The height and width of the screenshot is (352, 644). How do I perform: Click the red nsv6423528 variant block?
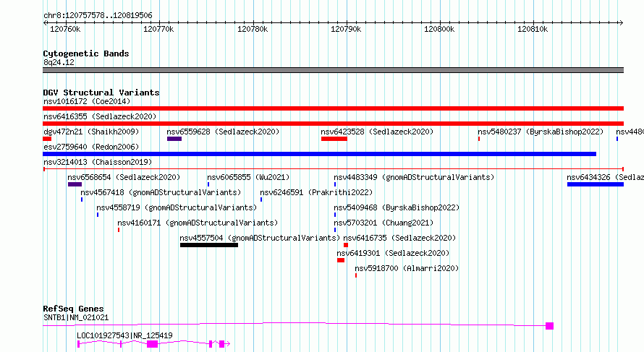(334, 139)
